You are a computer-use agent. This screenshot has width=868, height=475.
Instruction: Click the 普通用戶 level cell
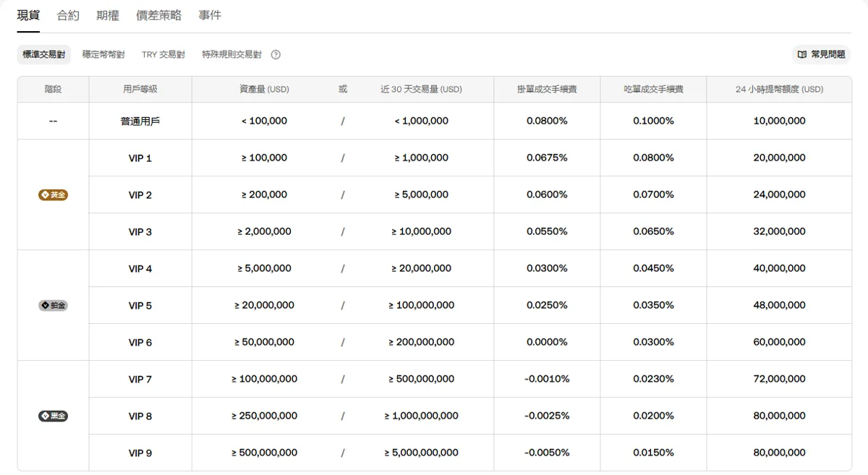[x=140, y=121]
